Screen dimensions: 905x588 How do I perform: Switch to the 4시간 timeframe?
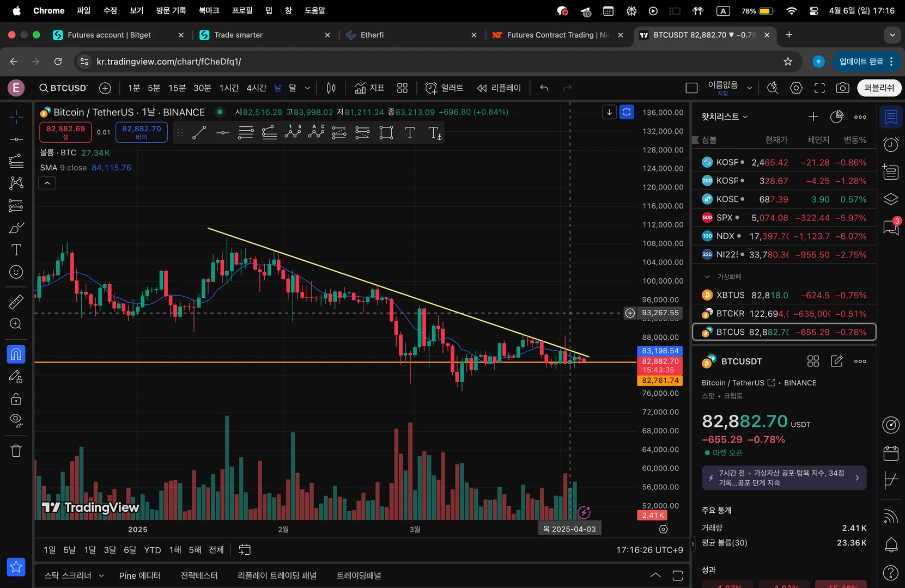coord(256,88)
